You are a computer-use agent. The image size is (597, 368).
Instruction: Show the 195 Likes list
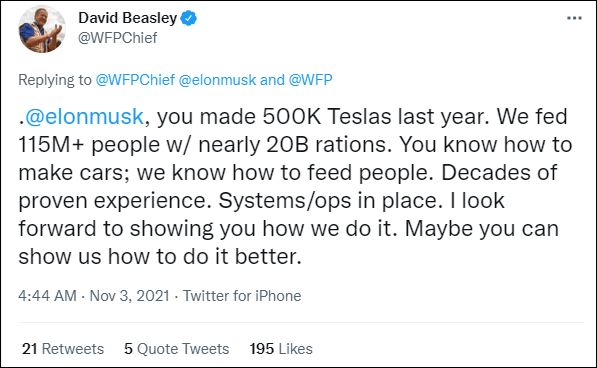[281, 349]
